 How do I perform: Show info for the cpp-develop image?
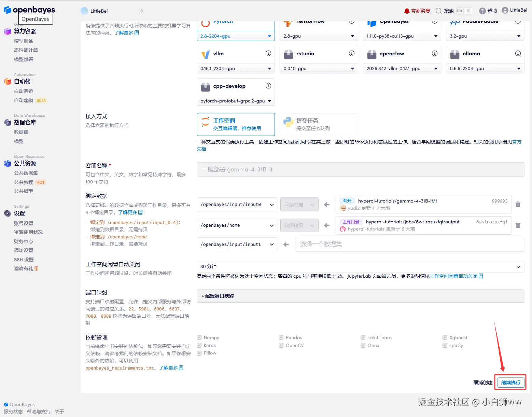pos(268,86)
